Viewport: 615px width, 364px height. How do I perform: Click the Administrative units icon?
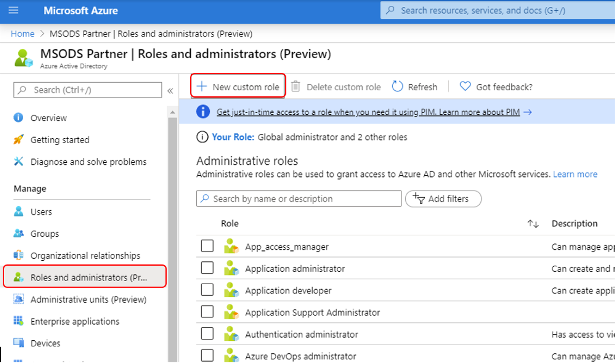[18, 299]
